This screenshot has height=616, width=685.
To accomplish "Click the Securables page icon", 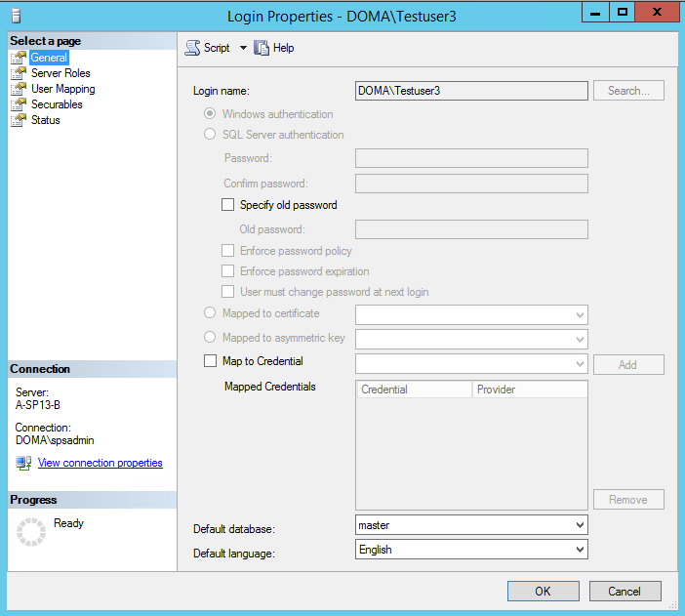I will [19, 104].
